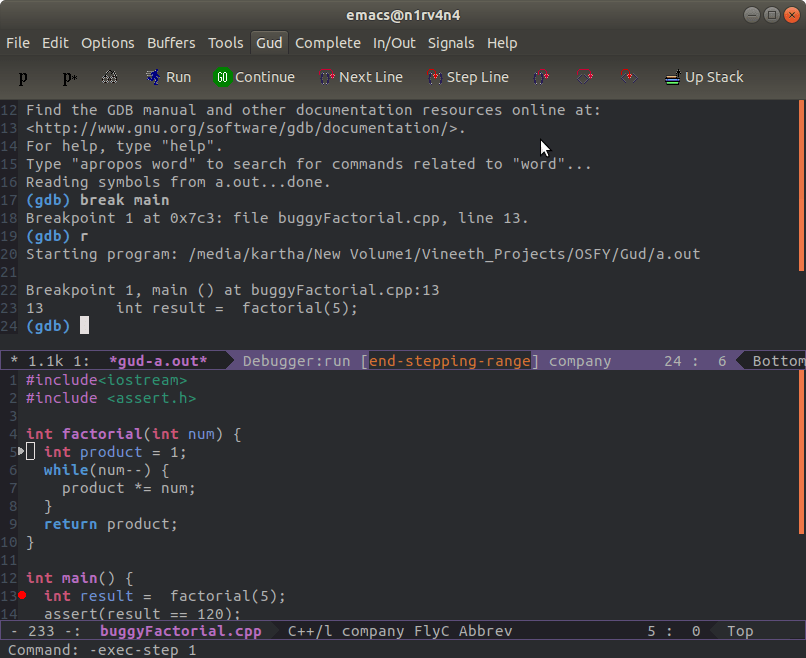Open the Signals menu
Image resolution: width=806 pixels, height=658 pixels.
click(451, 43)
